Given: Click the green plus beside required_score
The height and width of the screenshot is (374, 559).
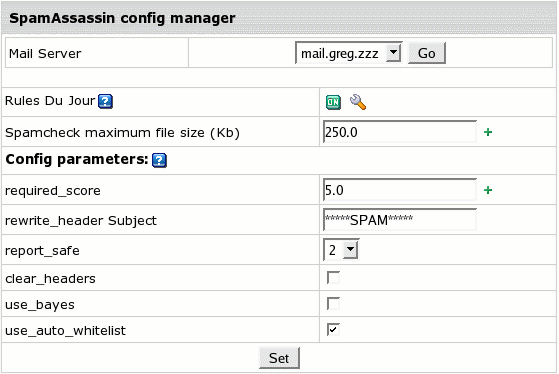Looking at the screenshot, I should coord(488,190).
